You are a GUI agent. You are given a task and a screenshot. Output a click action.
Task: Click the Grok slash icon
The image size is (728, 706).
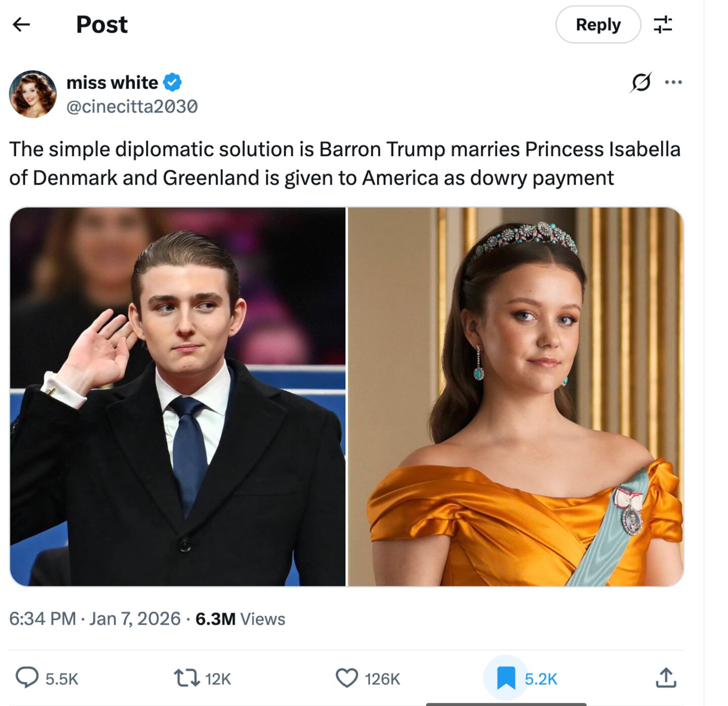641,82
